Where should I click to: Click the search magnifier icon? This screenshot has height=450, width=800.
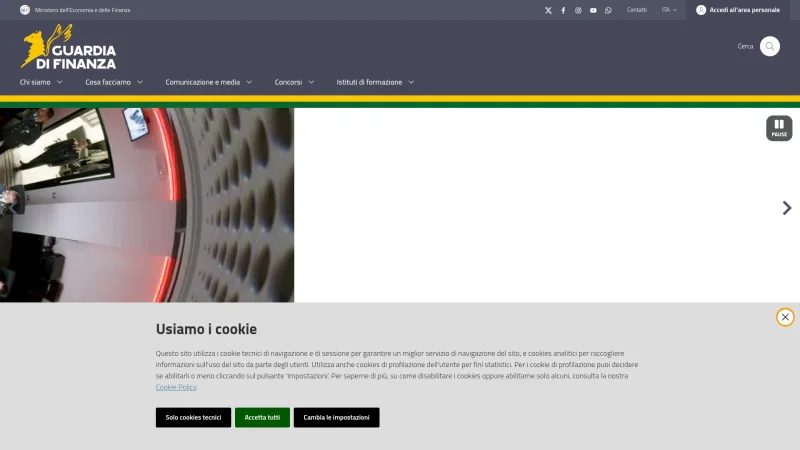click(769, 46)
